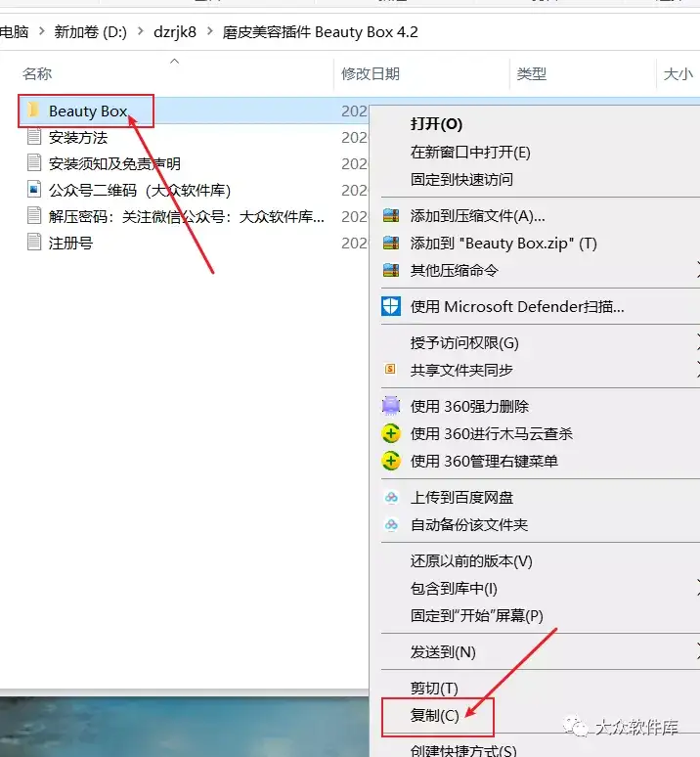Viewport: 700px width, 757px height.
Task: Select the 注册号 file name
Action: point(70,243)
